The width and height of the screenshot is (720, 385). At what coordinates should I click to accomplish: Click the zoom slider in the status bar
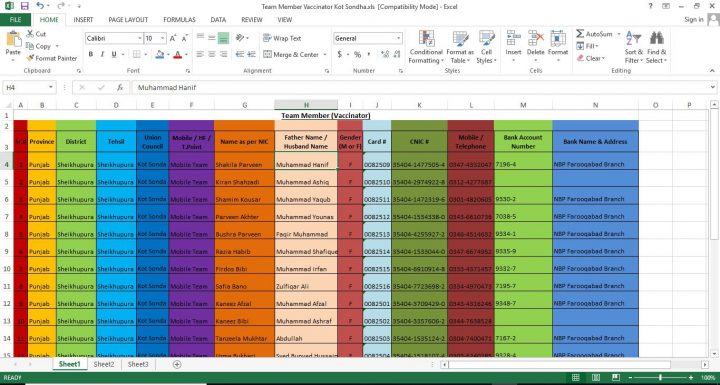tap(660, 378)
